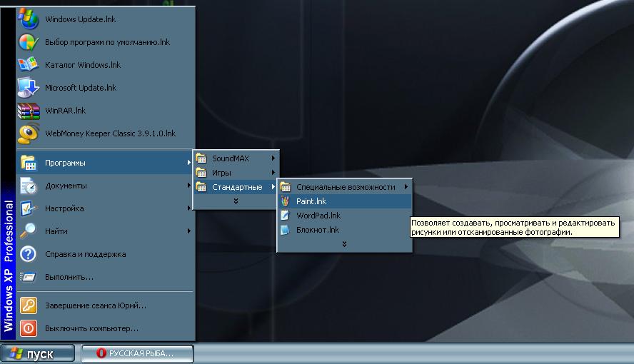
Task: Expand the Настройка submenu arrow
Action: click(188, 208)
